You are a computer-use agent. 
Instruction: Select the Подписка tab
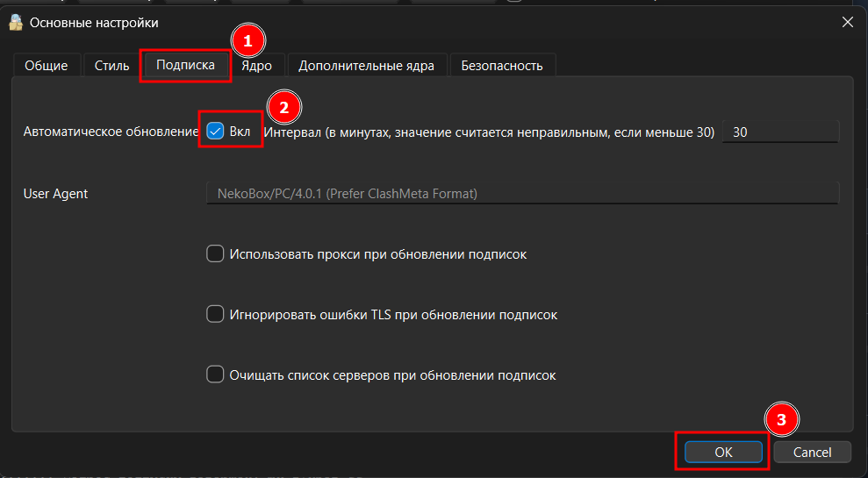pyautogui.click(x=185, y=65)
